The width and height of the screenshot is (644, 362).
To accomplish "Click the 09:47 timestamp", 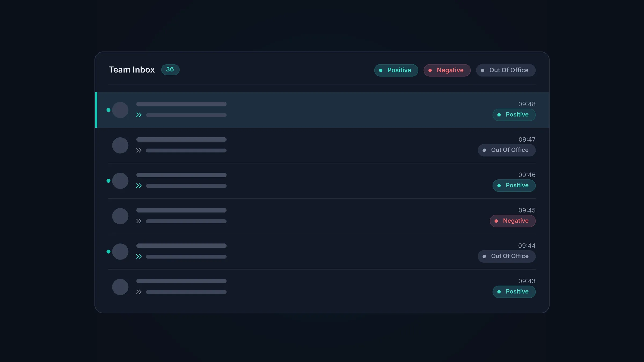I will pyautogui.click(x=527, y=139).
